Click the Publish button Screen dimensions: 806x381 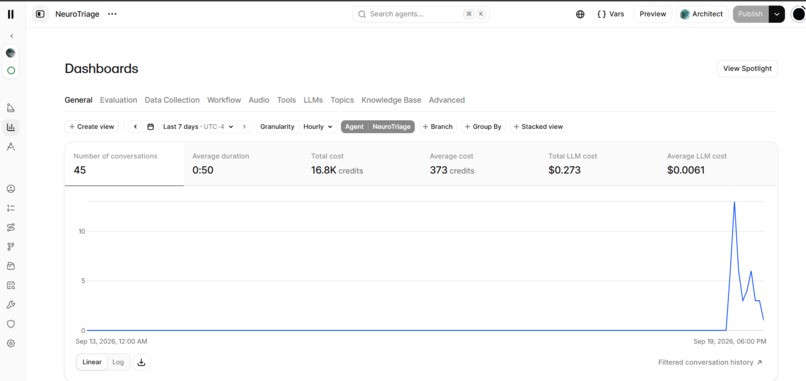tap(750, 14)
